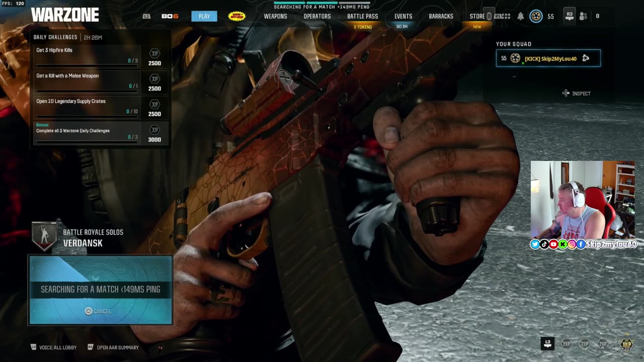Viewport: 644px width, 362px height.
Task: Click the bonus challenge 3000 XP icon
Action: 155,130
